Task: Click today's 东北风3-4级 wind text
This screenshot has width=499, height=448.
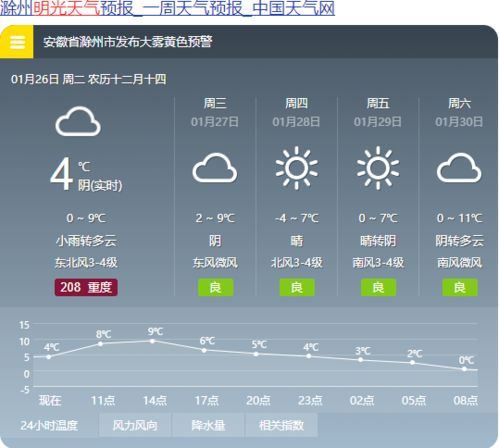Action: point(86,263)
